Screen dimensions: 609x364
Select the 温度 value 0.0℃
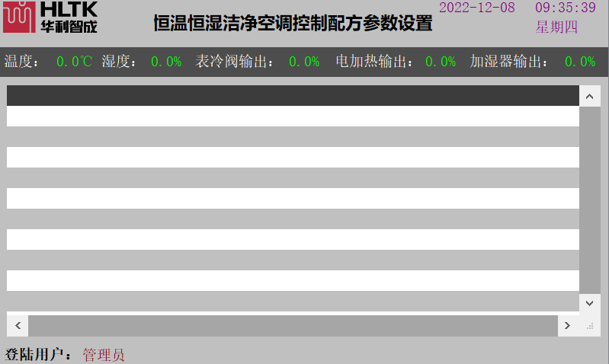pos(74,62)
